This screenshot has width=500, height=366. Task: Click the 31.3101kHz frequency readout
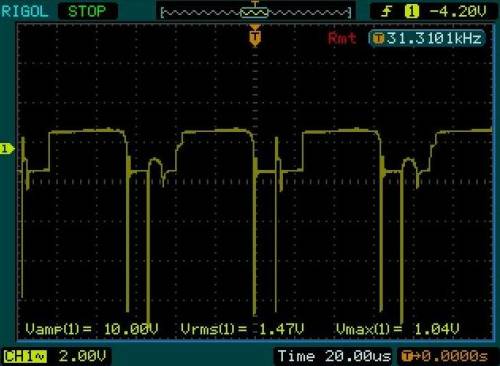pos(435,39)
